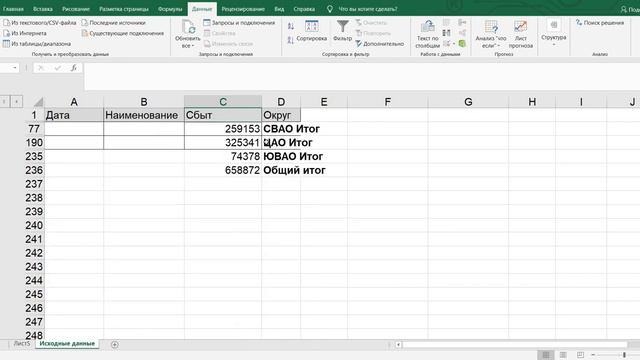
Task: Open the Рисование ribbon tab
Action: tap(76, 9)
